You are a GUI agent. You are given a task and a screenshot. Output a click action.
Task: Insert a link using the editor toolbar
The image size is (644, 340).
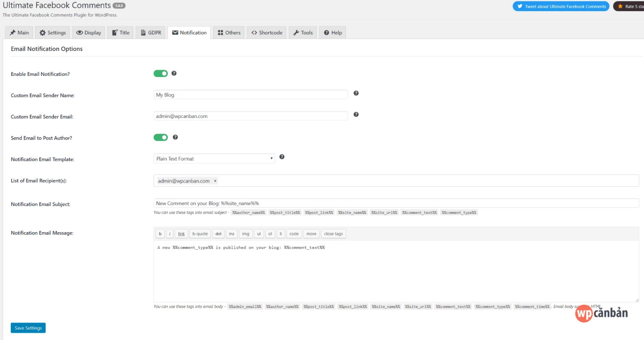181,234
